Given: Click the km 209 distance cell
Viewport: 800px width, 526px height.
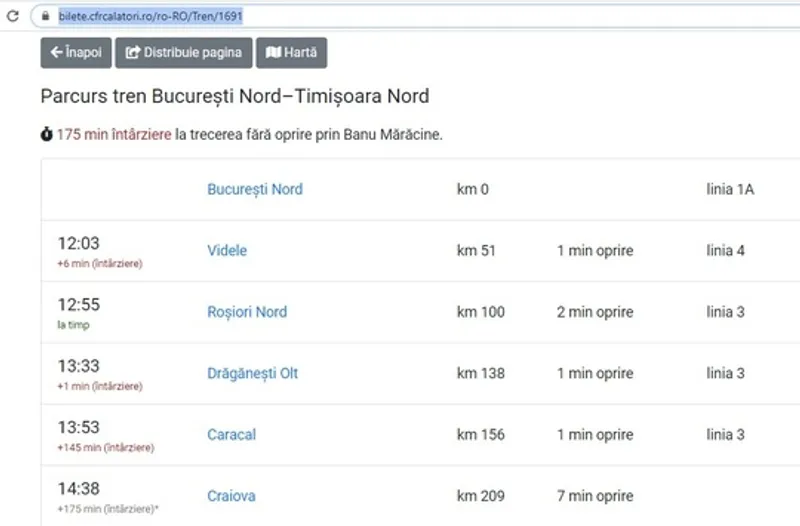Looking at the screenshot, I should click(481, 496).
